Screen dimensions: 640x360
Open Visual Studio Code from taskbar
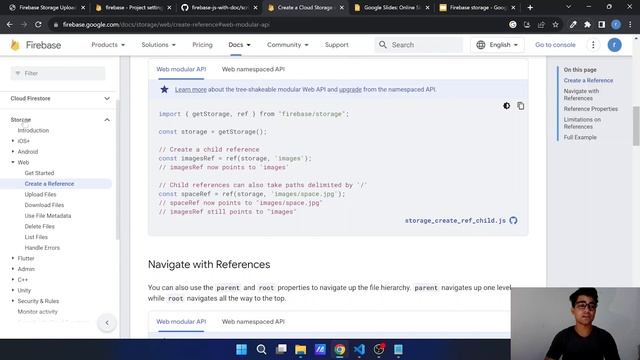pos(359,349)
